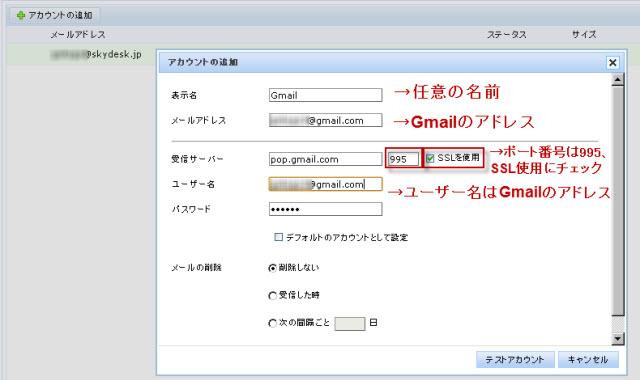The width and height of the screenshot is (640, 380).
Task: Select the 受信した時 radio option
Action: [272, 295]
